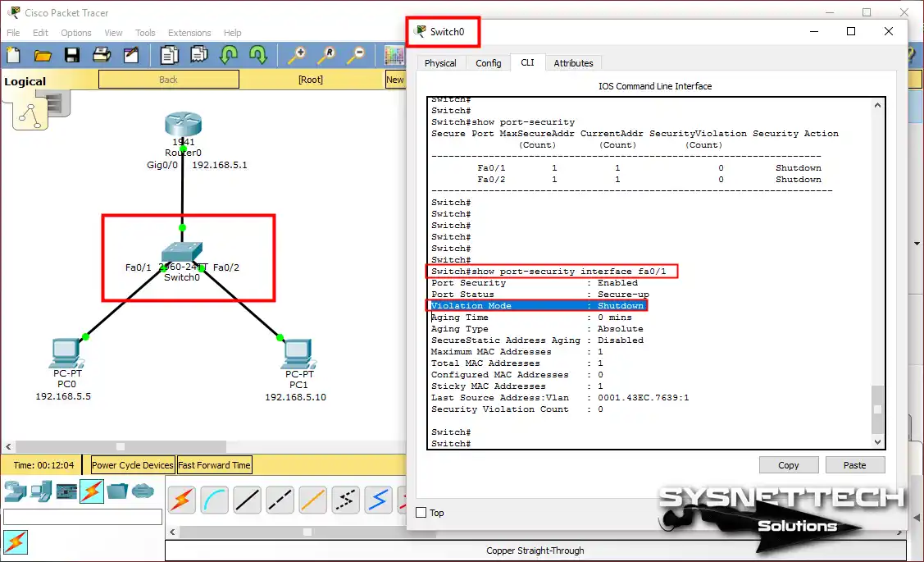Image resolution: width=924 pixels, height=562 pixels.
Task: Pick the Console cable connection type
Action: click(214, 499)
